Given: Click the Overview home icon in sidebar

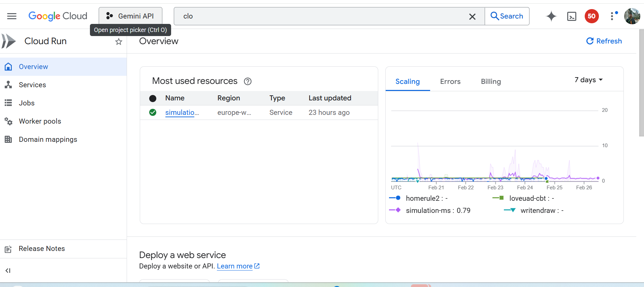Looking at the screenshot, I should click(x=8, y=67).
